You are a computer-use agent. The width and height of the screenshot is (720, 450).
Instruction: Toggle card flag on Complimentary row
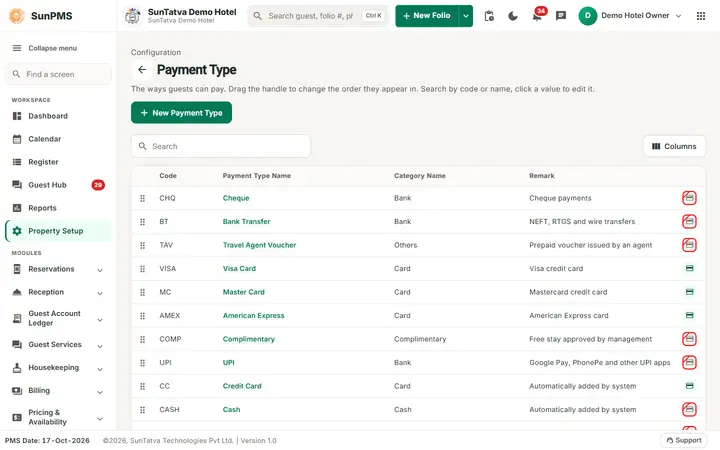[689, 339]
